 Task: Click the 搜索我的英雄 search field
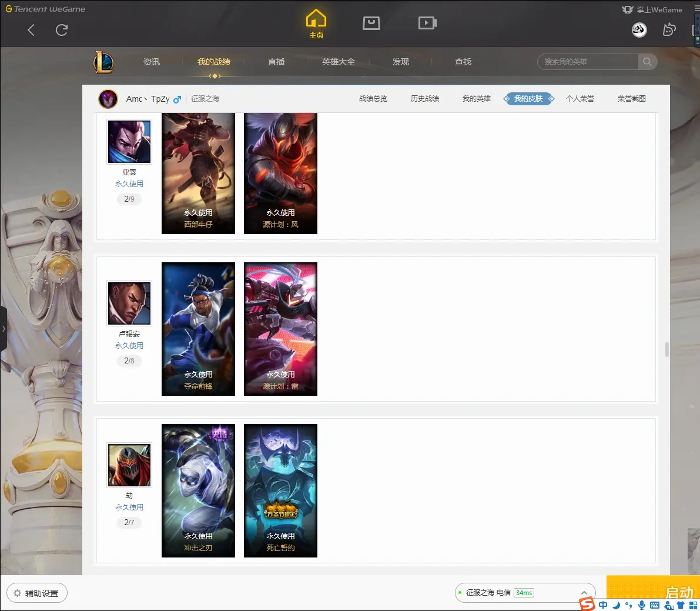588,62
